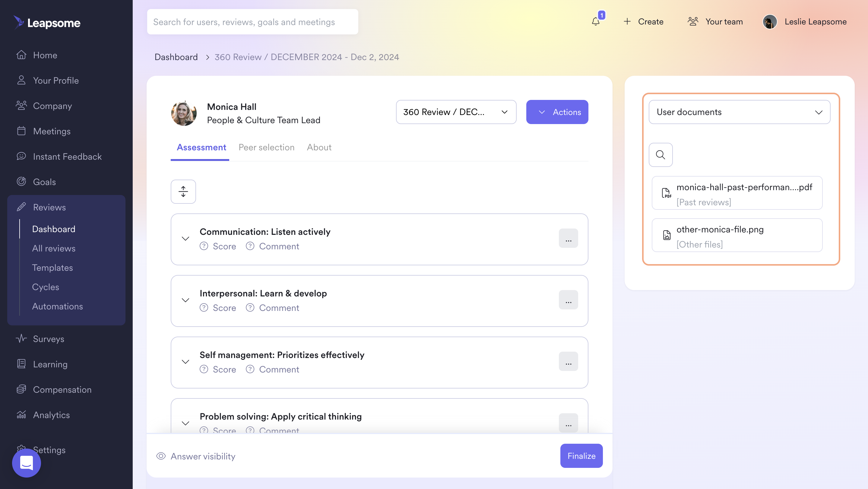Switch to the Assessment tab
This screenshot has height=489, width=868.
point(201,147)
